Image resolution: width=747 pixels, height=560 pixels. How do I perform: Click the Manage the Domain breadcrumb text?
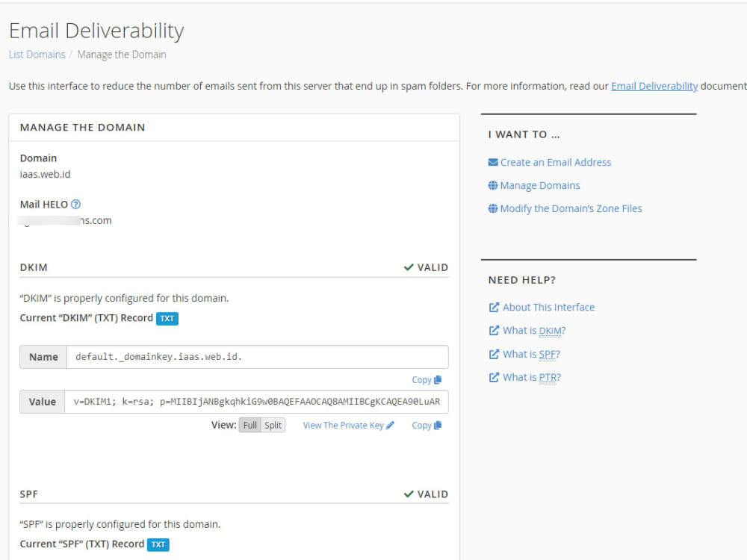(x=122, y=55)
